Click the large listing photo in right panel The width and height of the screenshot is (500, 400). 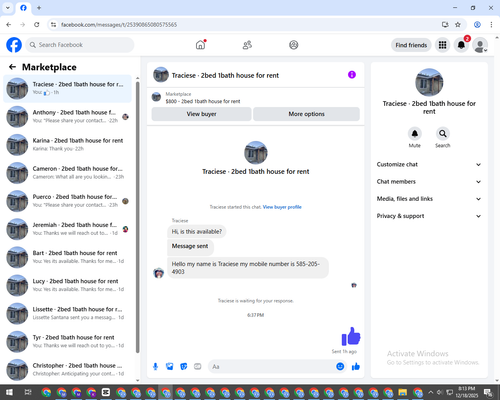pyautogui.click(x=429, y=82)
